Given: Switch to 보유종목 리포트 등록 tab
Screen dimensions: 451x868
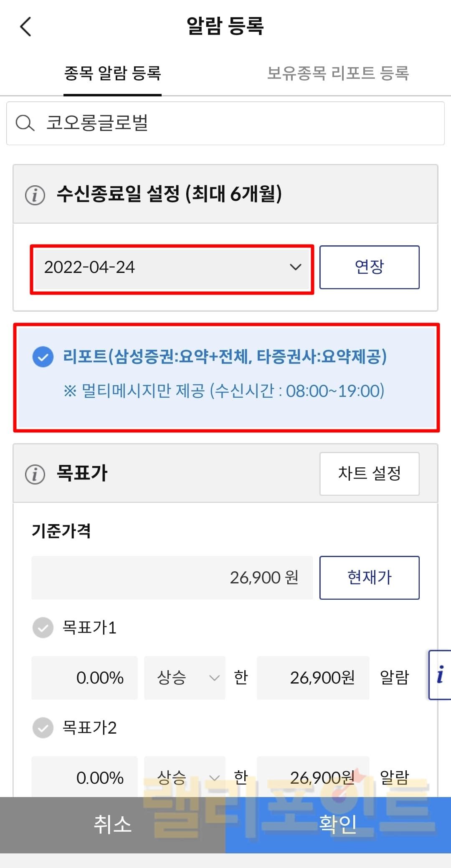Looking at the screenshot, I should (338, 73).
